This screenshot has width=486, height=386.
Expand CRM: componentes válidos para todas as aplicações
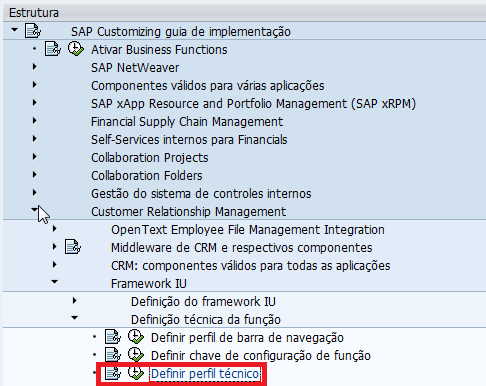point(55,265)
